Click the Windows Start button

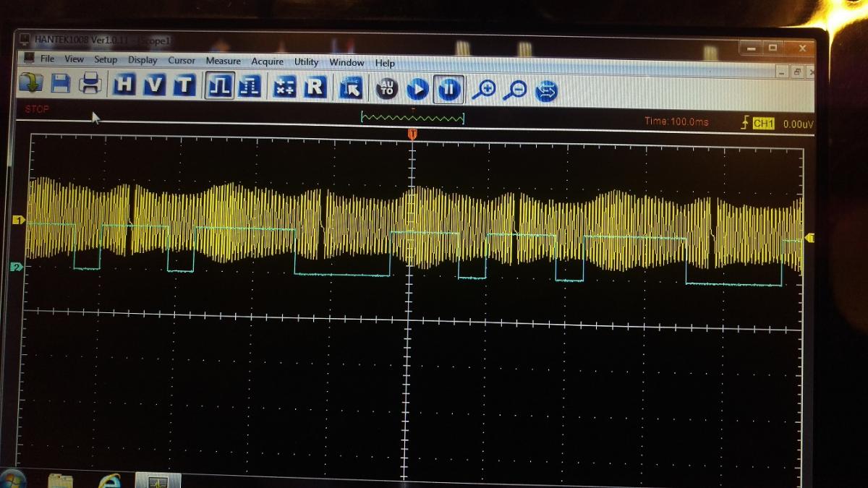click(x=12, y=480)
